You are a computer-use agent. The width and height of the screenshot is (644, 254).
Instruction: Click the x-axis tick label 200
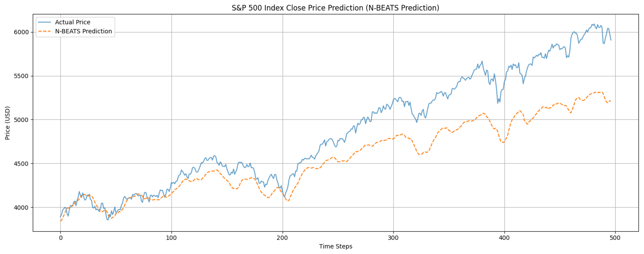coord(282,238)
